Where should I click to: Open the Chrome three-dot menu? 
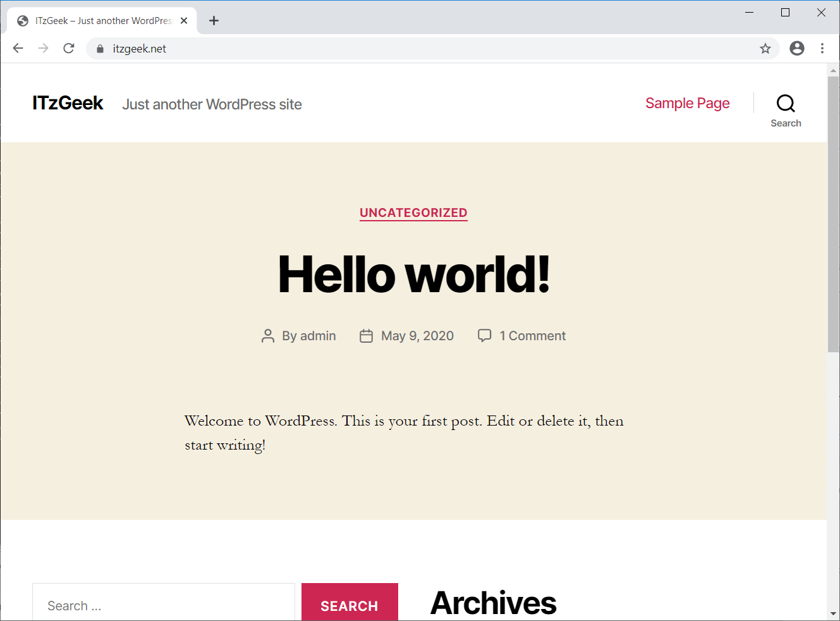coord(822,49)
